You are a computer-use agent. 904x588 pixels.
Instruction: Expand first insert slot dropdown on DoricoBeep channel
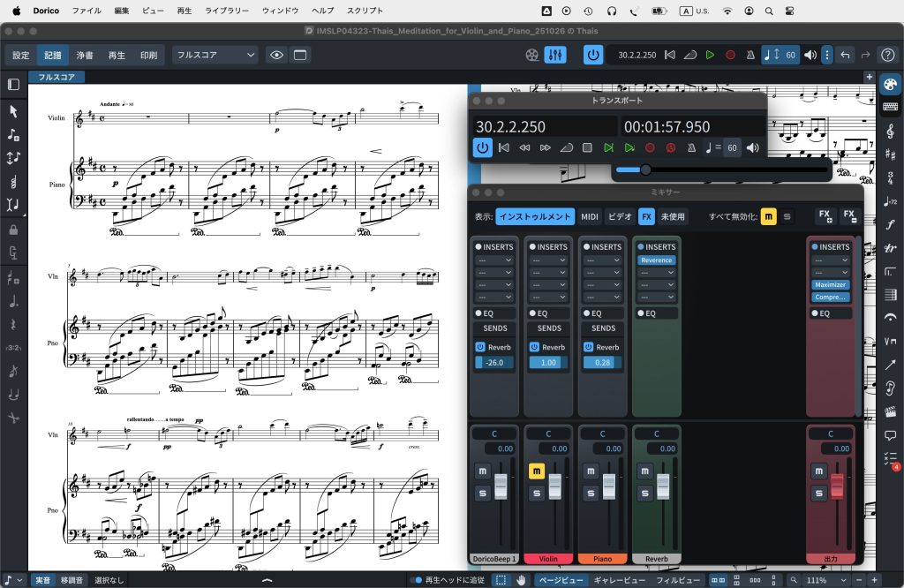point(494,260)
